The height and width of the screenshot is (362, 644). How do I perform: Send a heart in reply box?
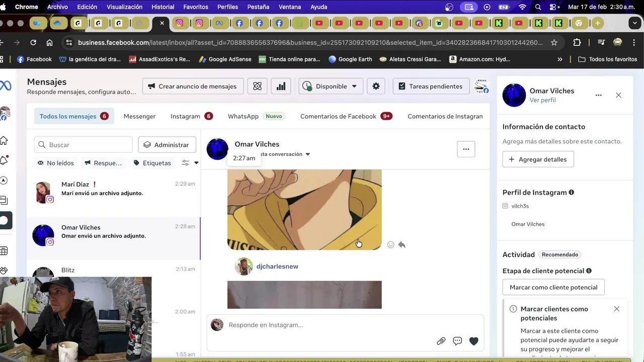(473, 341)
